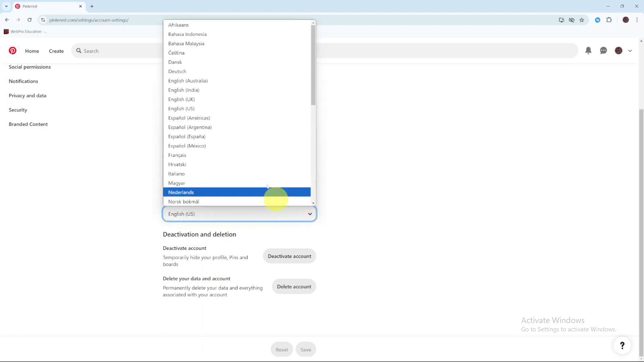Choose Bahasa Malaysia in the list

click(237, 43)
